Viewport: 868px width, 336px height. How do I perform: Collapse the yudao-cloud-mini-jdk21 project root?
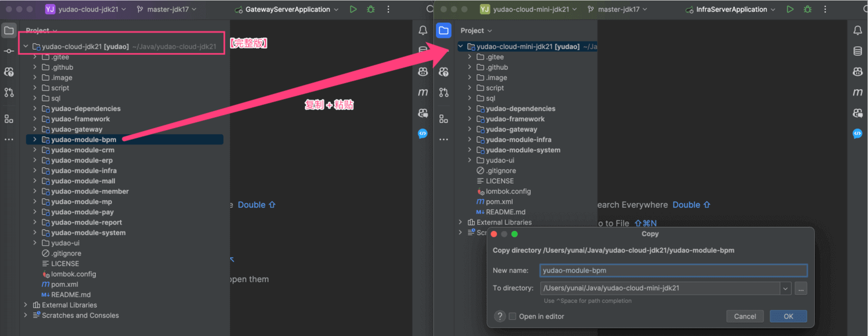coord(460,47)
